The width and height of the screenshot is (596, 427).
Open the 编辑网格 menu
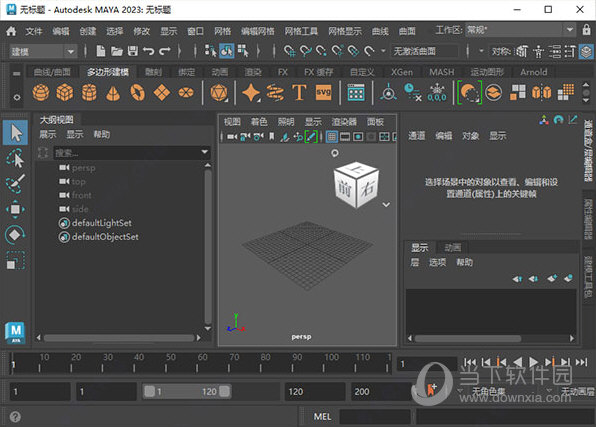click(x=257, y=31)
